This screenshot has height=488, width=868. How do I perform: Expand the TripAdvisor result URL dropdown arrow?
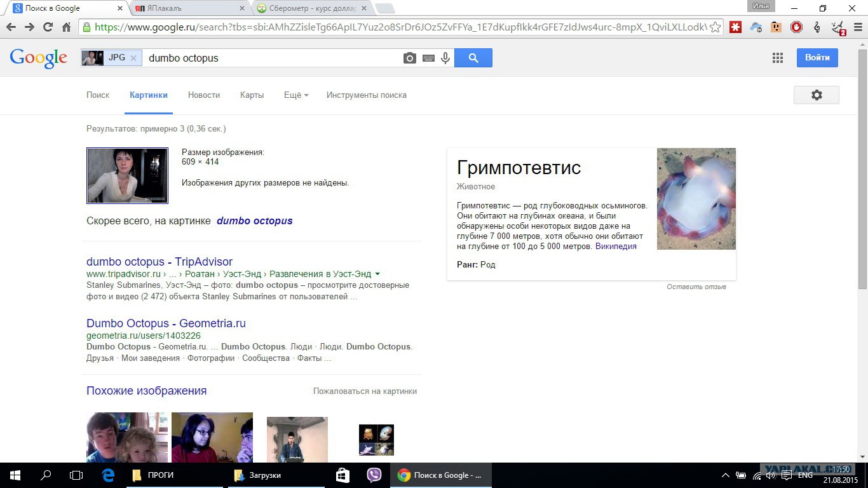pyautogui.click(x=377, y=274)
